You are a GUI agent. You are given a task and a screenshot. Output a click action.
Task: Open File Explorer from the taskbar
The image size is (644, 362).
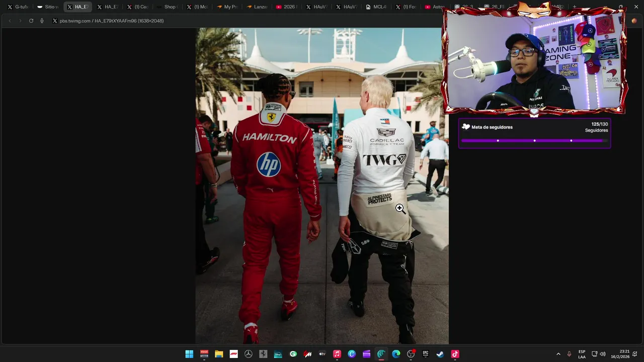(x=219, y=354)
